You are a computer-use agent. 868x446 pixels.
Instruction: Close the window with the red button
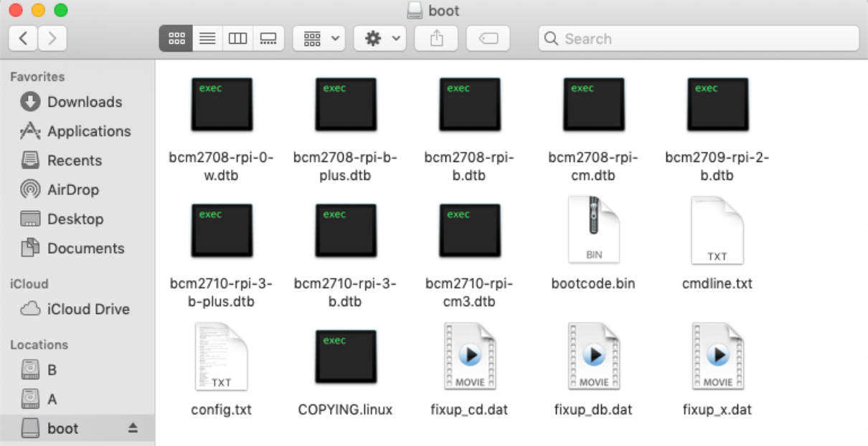16,11
